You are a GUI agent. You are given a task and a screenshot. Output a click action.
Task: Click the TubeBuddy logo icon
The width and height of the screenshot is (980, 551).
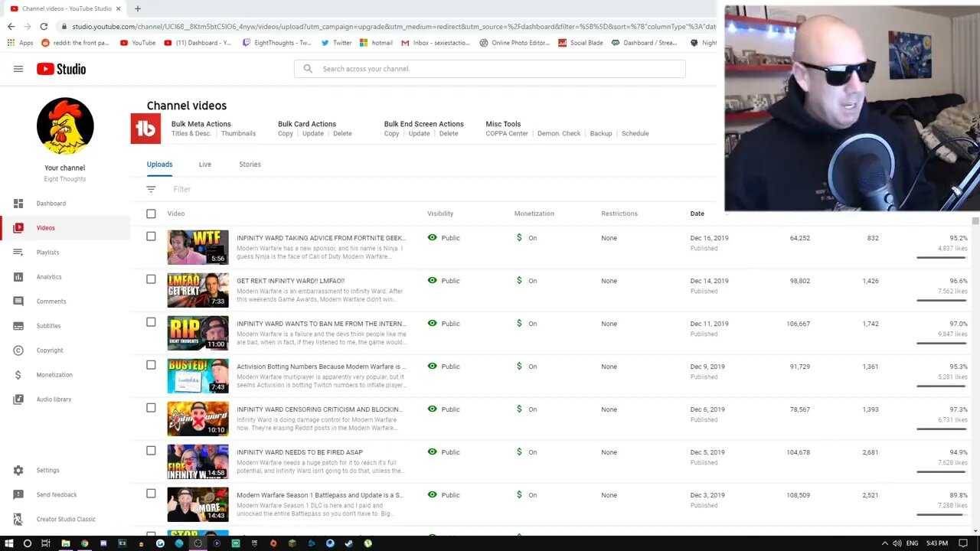coord(145,129)
